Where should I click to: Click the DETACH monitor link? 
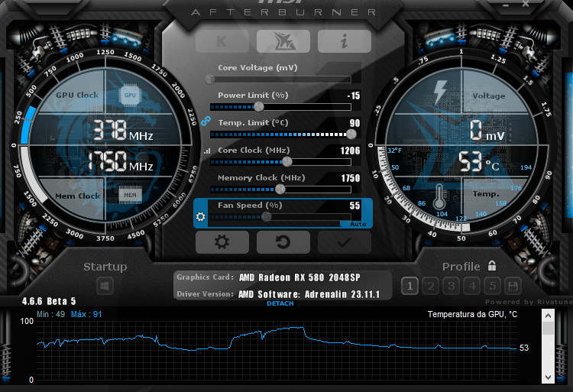click(280, 303)
